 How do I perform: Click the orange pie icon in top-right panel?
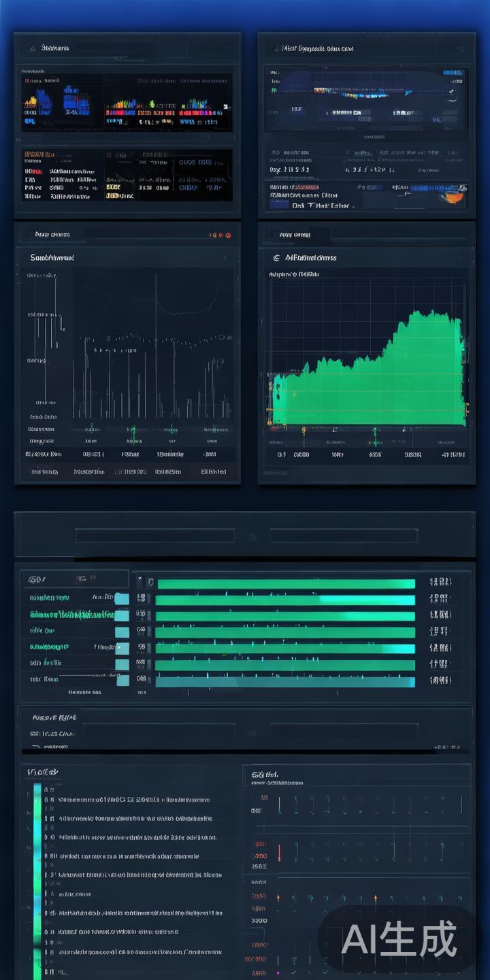[x=455, y=196]
